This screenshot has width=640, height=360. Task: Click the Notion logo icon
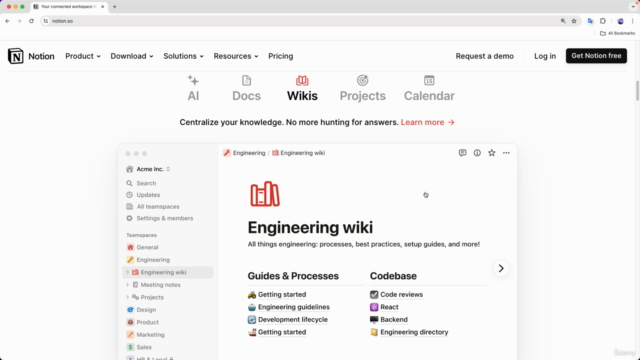pos(16,56)
